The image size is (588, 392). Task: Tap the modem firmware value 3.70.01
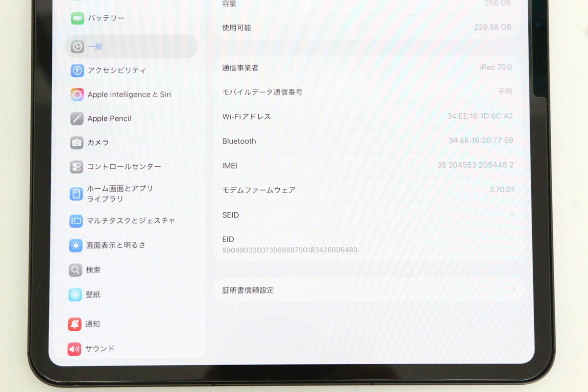point(502,190)
